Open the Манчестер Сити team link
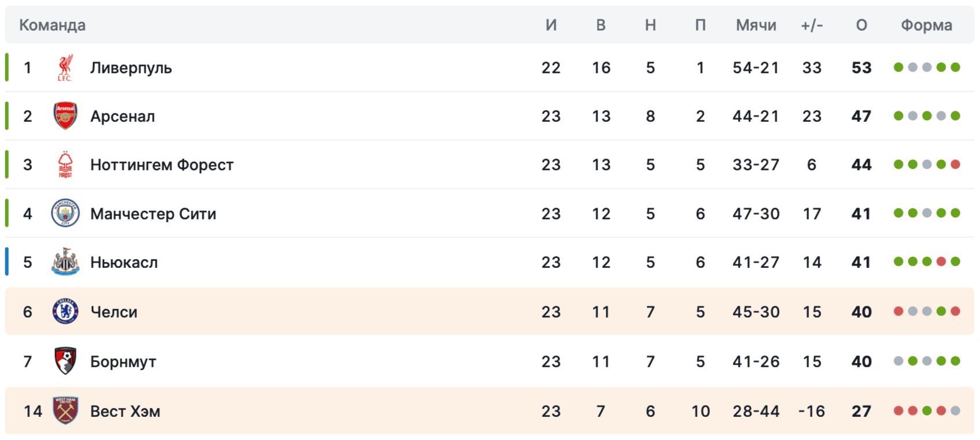The height and width of the screenshot is (440, 980). (x=153, y=214)
